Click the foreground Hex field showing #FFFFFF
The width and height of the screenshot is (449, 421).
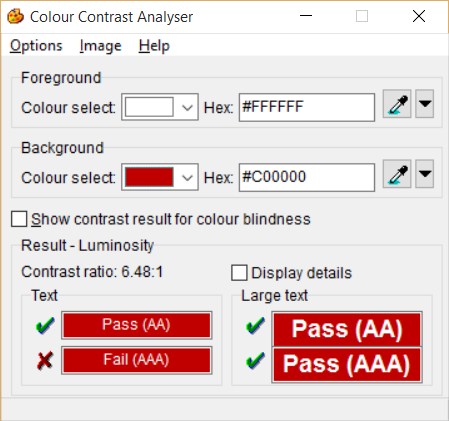point(307,107)
